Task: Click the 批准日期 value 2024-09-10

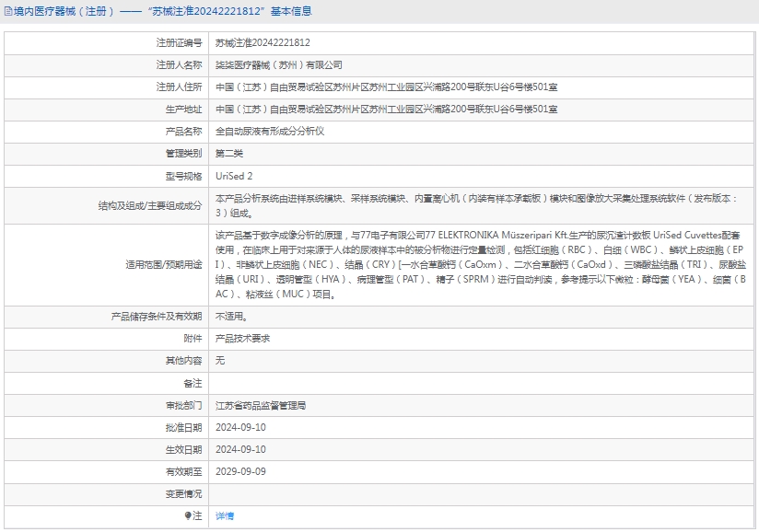Action: tap(240, 427)
